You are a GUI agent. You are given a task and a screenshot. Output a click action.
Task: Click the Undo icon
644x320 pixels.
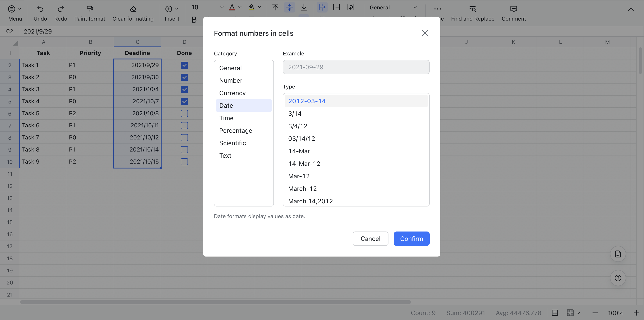[x=40, y=9]
